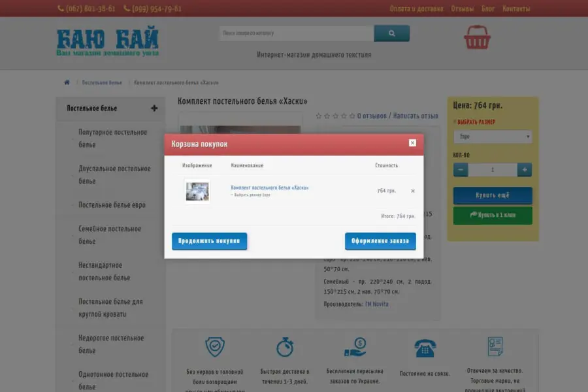Image resolution: width=588 pixels, height=392 pixels.
Task: Select Постельное белье евро category
Action: pos(112,205)
